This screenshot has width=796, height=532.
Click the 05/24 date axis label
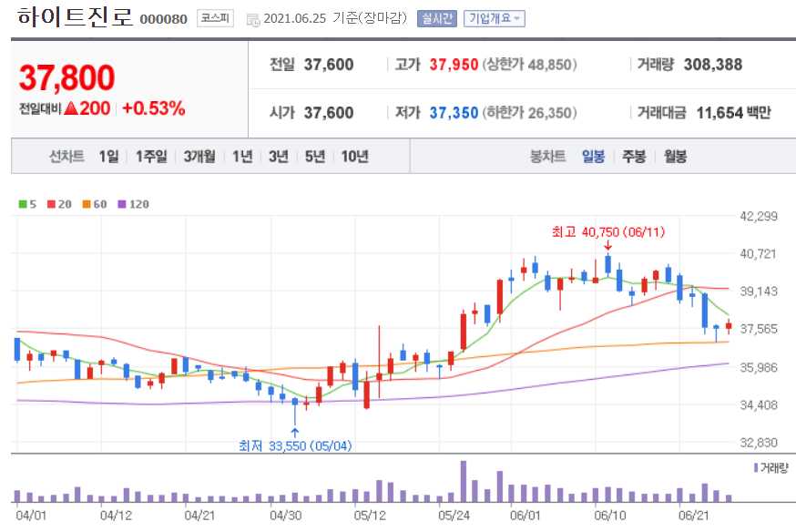coord(454,516)
